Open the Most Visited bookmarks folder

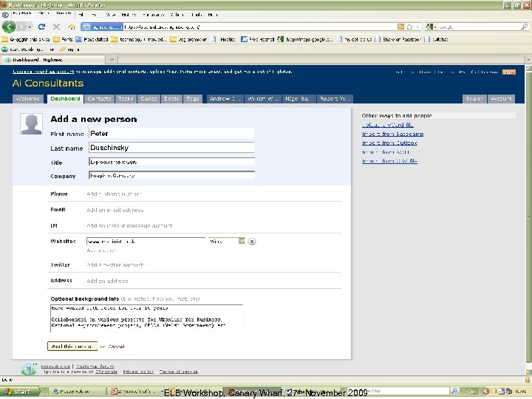point(92,39)
